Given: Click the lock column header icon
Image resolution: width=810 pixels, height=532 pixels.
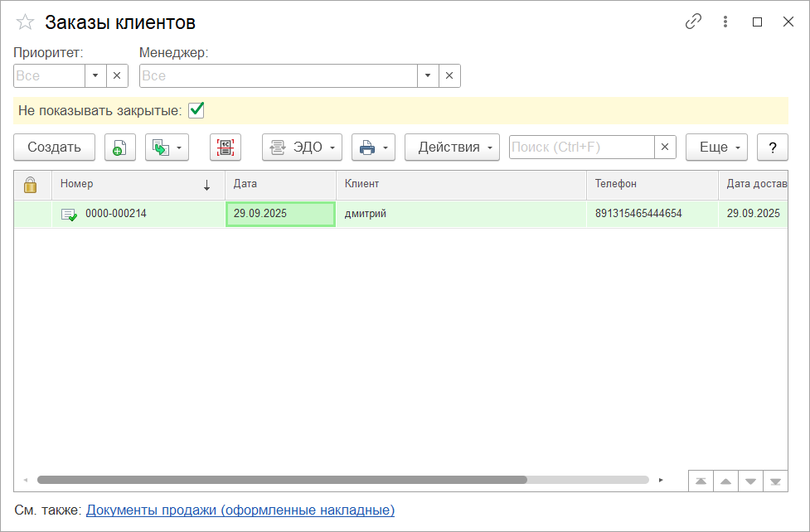Looking at the screenshot, I should coord(31,185).
